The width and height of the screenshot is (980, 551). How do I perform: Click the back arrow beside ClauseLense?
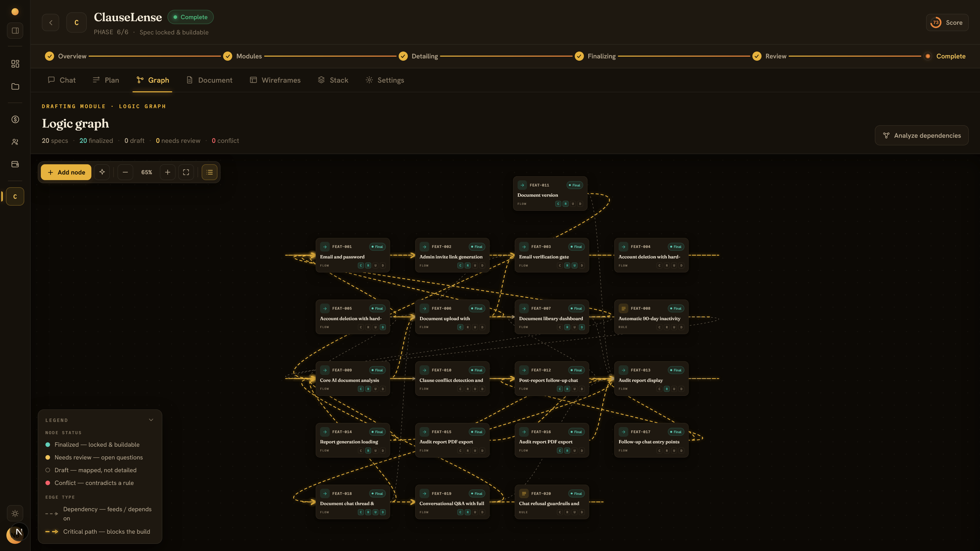tap(51, 23)
